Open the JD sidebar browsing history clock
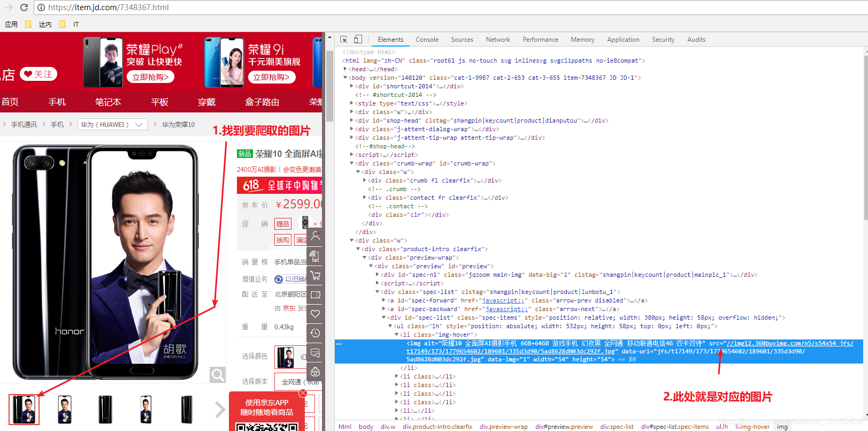The image size is (868, 431). tap(316, 333)
